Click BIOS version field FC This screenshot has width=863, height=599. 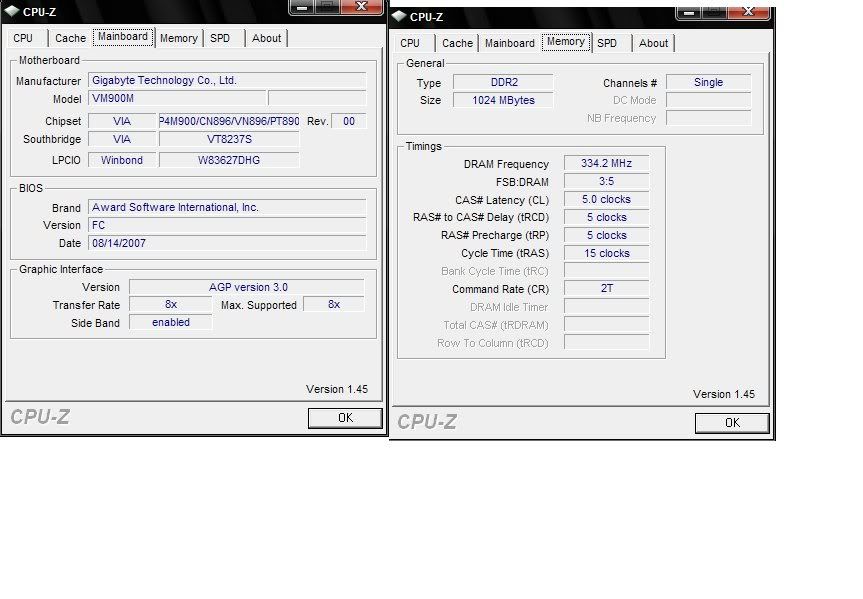coord(227,225)
